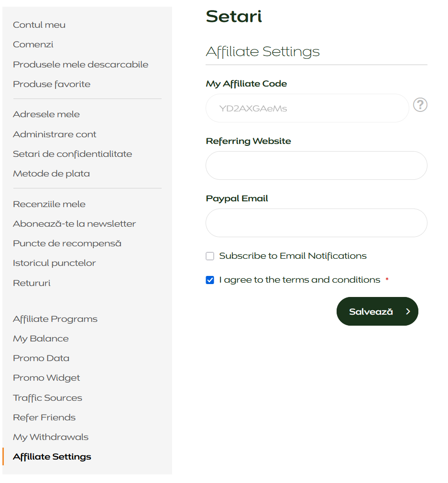Go to Comenzi page
Screen dimensions: 448x483
33,44
